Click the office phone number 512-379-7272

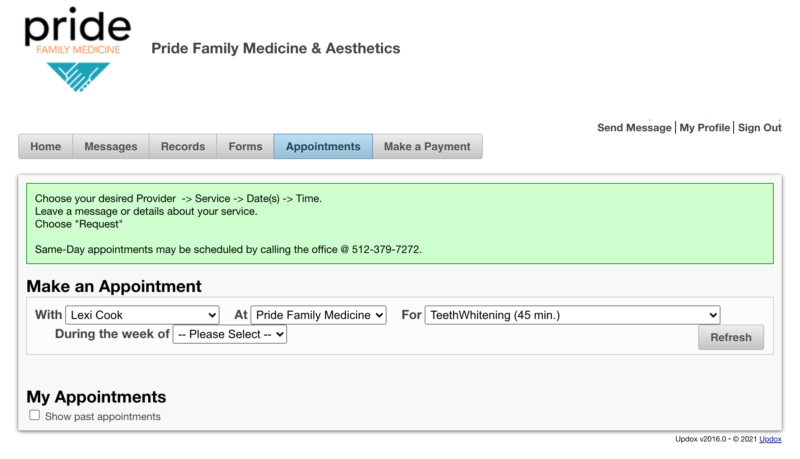(386, 249)
